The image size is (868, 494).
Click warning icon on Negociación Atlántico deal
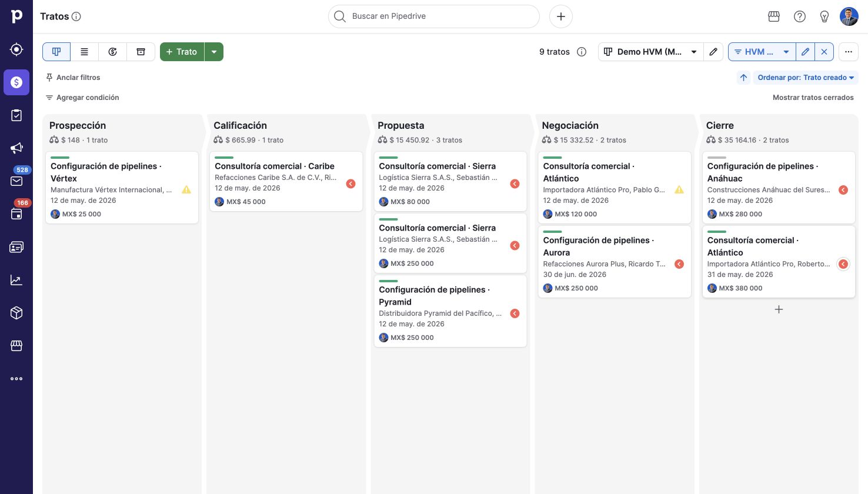pos(679,190)
